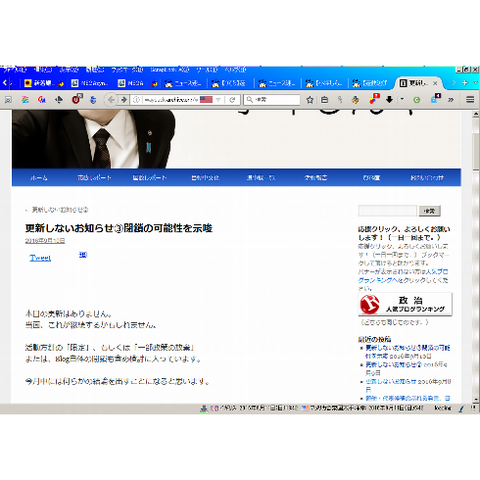Click the address bar URL text
Screen dimensions: 480x480
(x=171, y=100)
